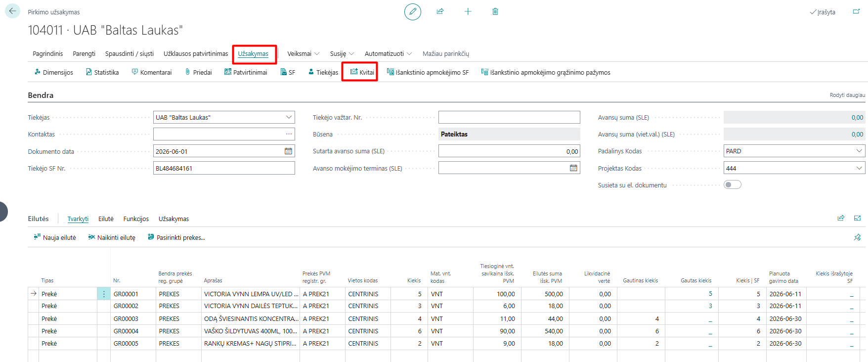Screen dimensions: 868x362
Task: Click Gautas kiekis value 3 for GR00002
Action: (710, 306)
